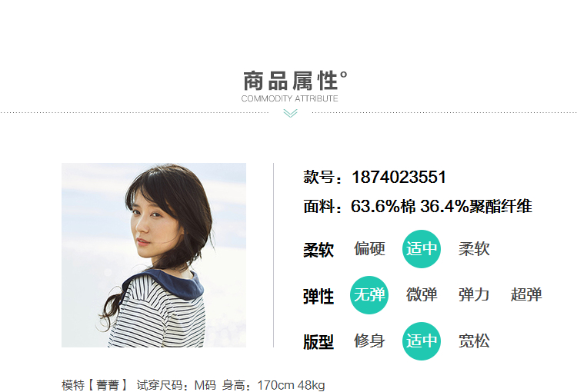Select the 无弹 elasticity option
577x392 pixels.
(369, 295)
